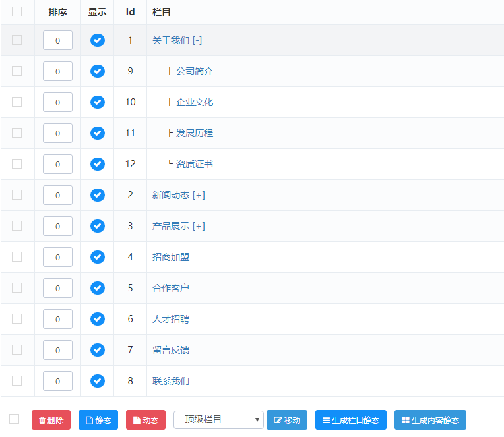The image size is (504, 437).
Task: Toggle display check icon for 公司简介 row
Action: pyautogui.click(x=98, y=71)
